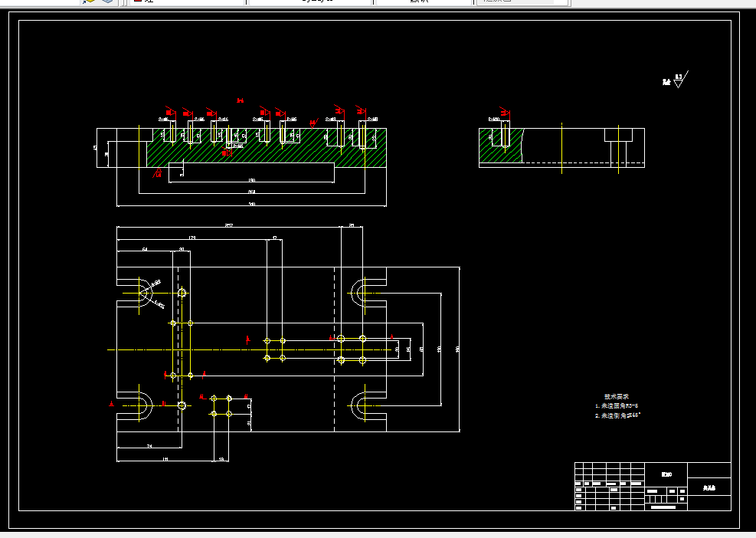Click the 111 dimension at bottom of plan view
This screenshot has height=538, width=756.
(x=165, y=459)
